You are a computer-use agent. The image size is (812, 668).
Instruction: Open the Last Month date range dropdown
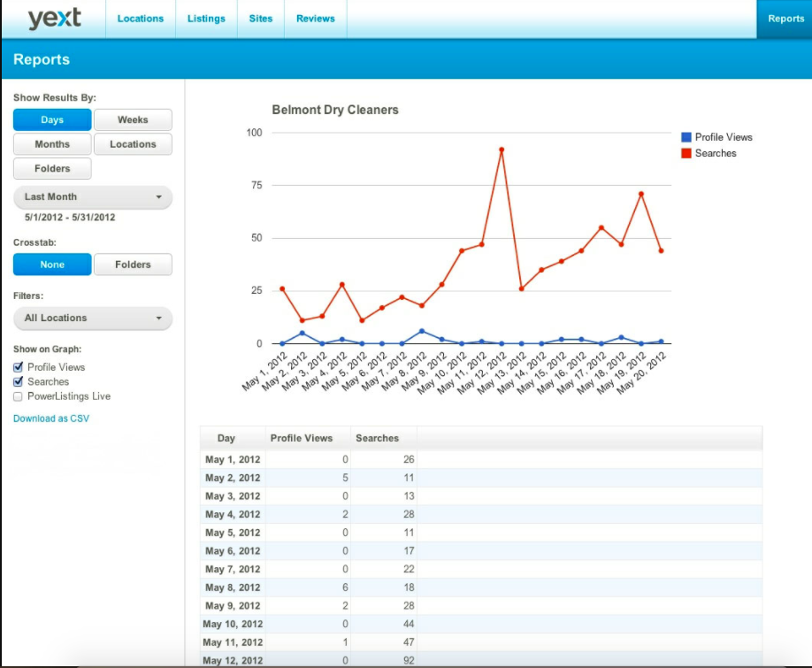[x=93, y=197]
